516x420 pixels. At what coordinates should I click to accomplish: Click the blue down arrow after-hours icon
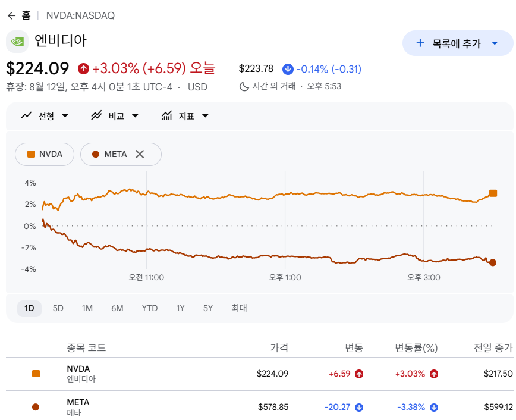(288, 69)
